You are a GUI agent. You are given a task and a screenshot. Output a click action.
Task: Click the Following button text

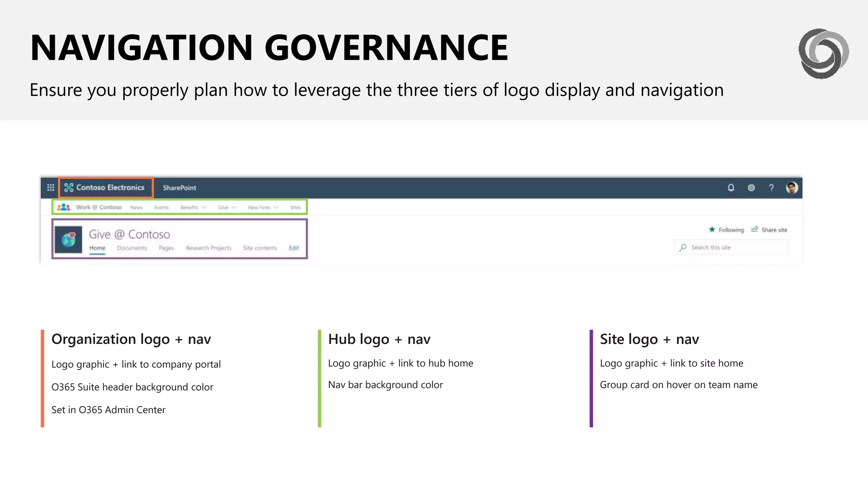pos(731,230)
